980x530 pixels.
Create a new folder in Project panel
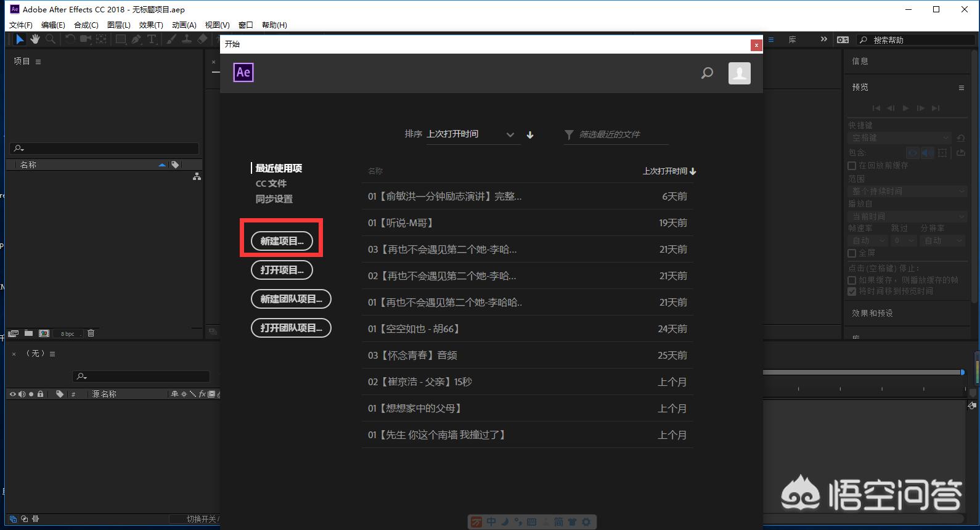pos(28,333)
